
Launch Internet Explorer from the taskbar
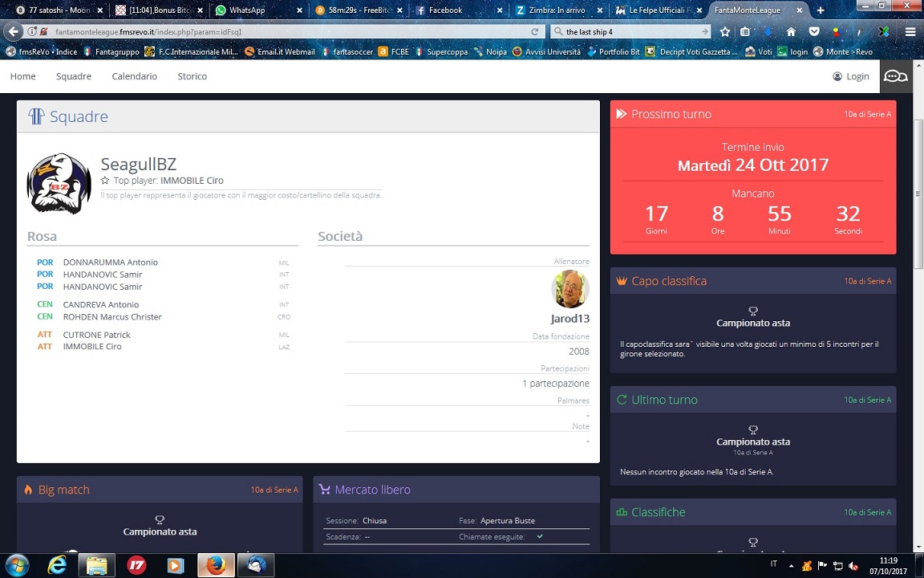[x=57, y=565]
